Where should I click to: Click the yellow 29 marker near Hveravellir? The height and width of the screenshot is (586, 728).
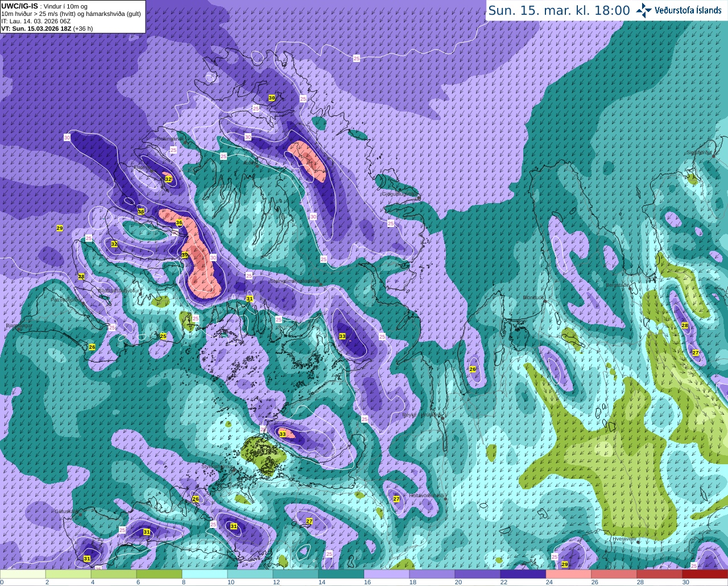(565, 564)
